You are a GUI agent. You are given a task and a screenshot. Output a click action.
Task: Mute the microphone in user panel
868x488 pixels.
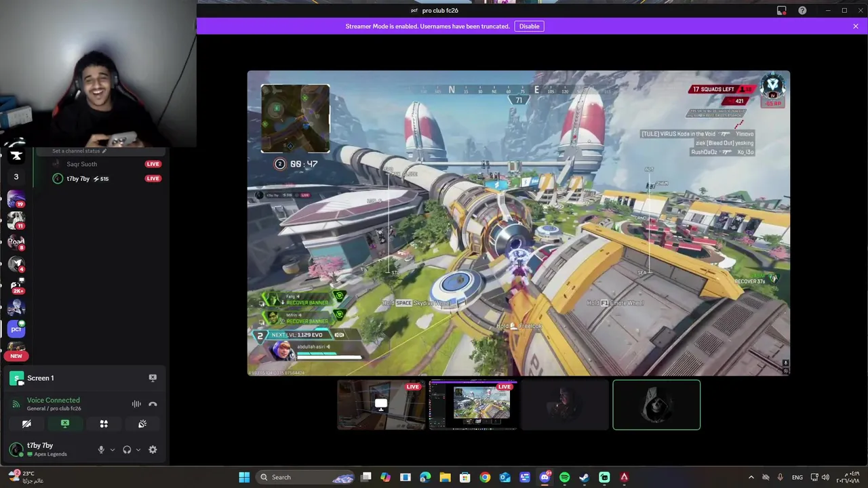tap(101, 449)
